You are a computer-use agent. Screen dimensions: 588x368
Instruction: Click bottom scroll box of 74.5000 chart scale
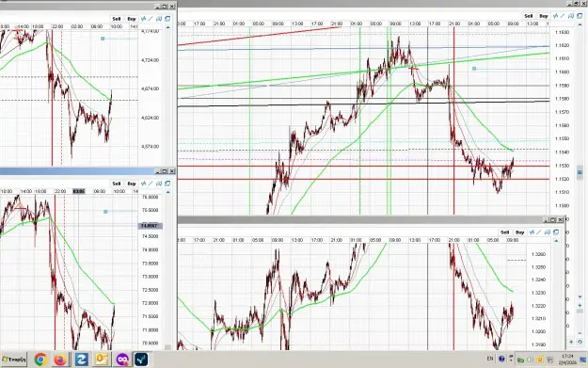pos(167,347)
